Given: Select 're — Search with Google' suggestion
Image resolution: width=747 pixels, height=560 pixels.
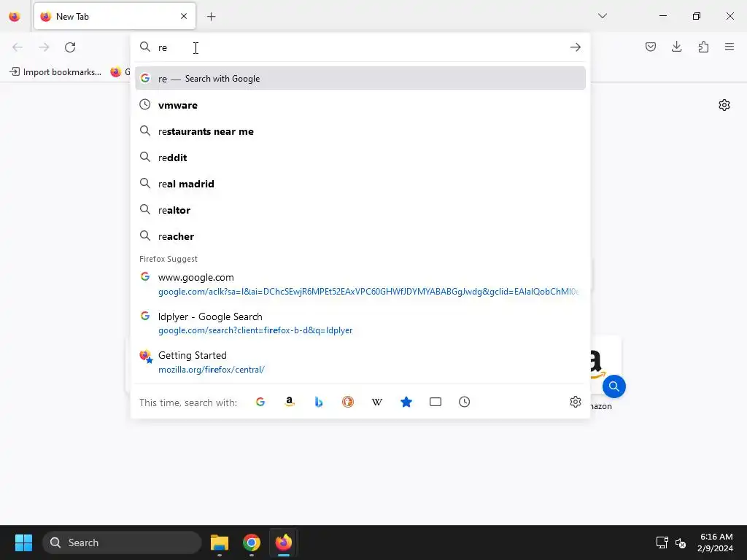Looking at the screenshot, I should [360, 78].
